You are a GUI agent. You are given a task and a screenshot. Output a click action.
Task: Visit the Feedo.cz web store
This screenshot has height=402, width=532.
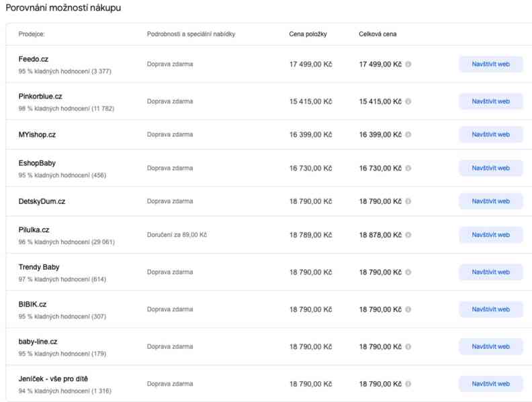(x=490, y=64)
